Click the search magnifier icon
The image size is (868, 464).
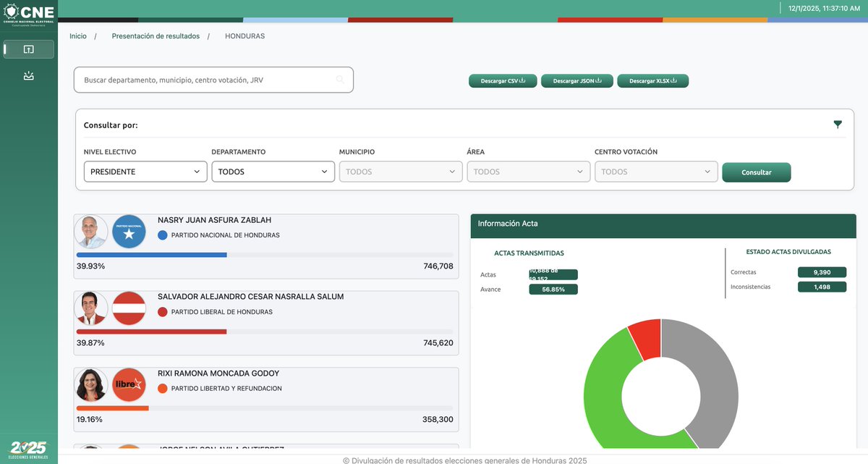(341, 80)
